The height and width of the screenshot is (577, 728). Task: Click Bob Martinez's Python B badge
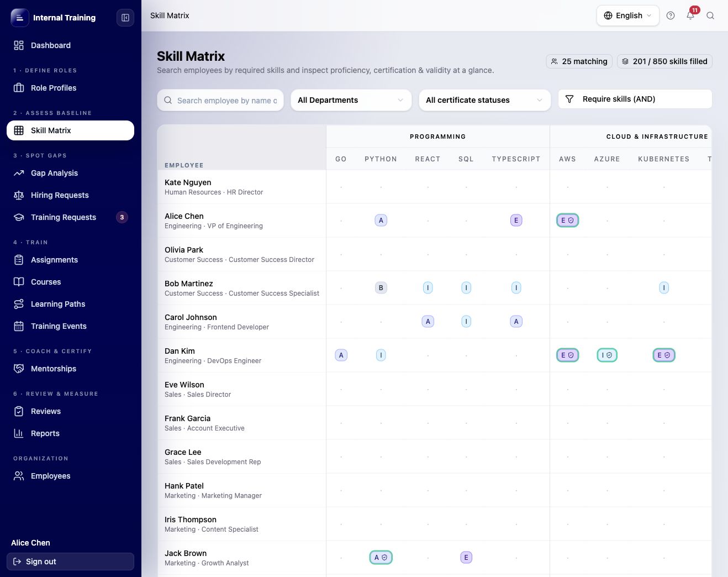point(381,288)
